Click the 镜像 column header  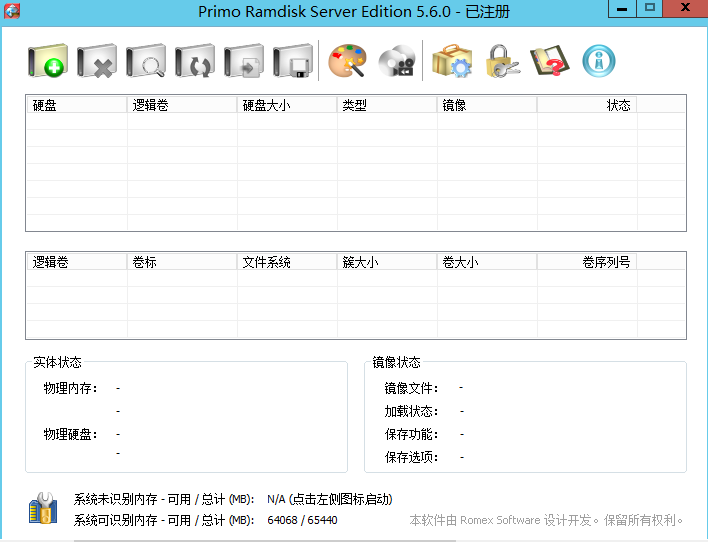pyautogui.click(x=487, y=105)
